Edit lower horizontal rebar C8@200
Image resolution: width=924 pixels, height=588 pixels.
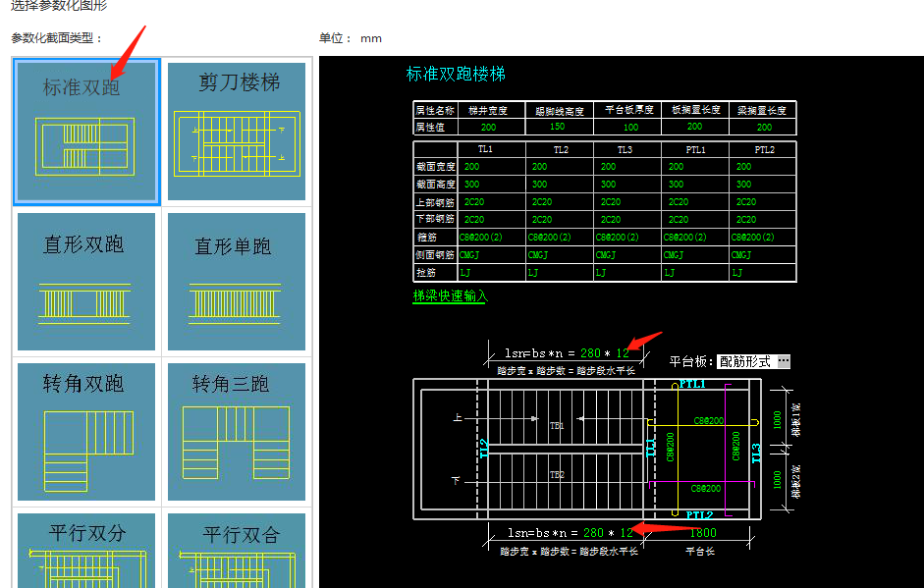705,489
